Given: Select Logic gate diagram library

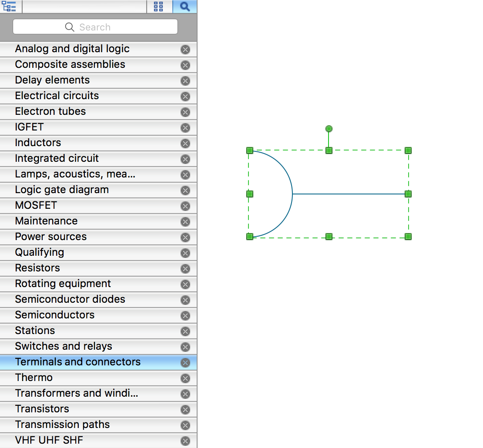Looking at the screenshot, I should (x=98, y=190).
